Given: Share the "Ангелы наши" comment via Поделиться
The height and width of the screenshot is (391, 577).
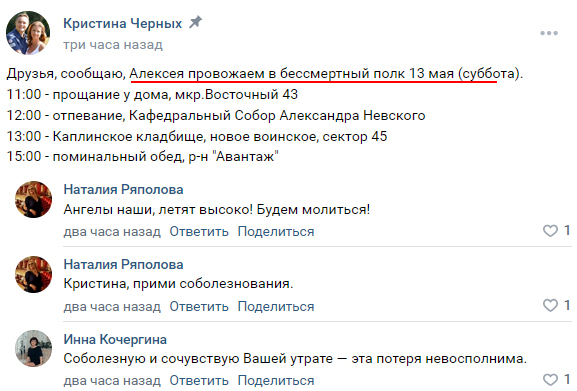Looking at the screenshot, I should click(276, 232).
